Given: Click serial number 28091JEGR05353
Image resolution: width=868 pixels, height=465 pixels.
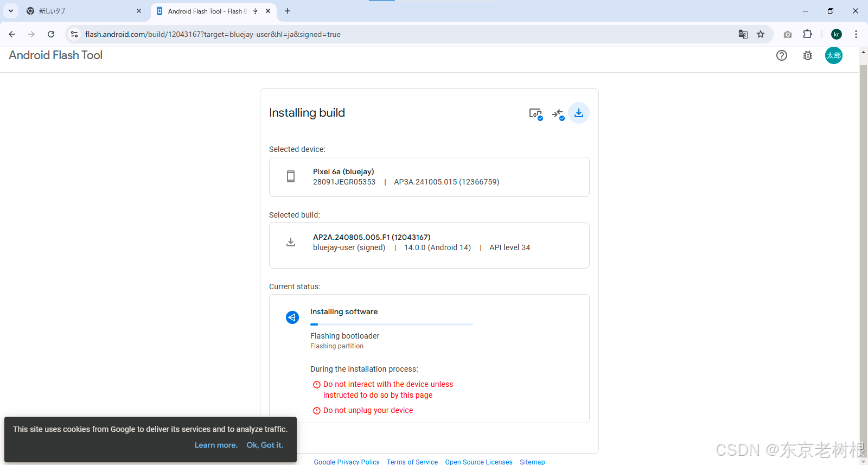Looking at the screenshot, I should point(344,182).
